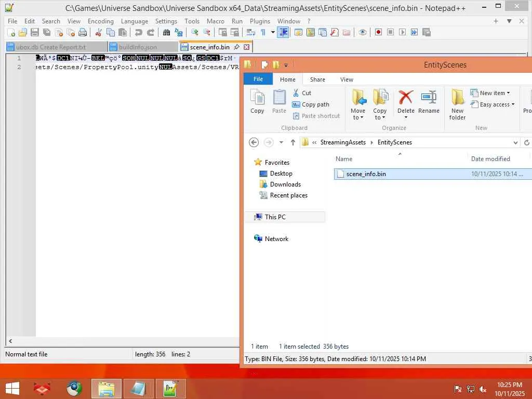Click StreamingAssets in the address breadcrumb

[x=343, y=142]
